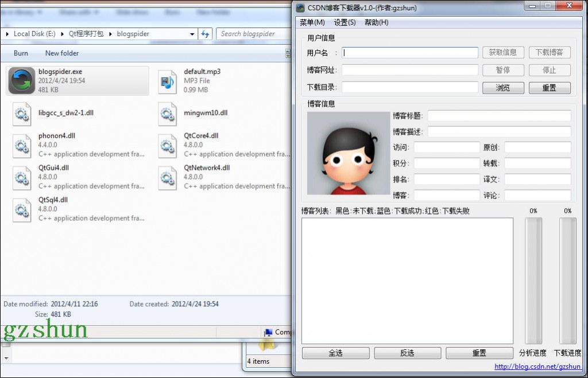Click the 分析进度 analysis progress bar
The width and height of the screenshot is (588, 378).
click(x=533, y=281)
